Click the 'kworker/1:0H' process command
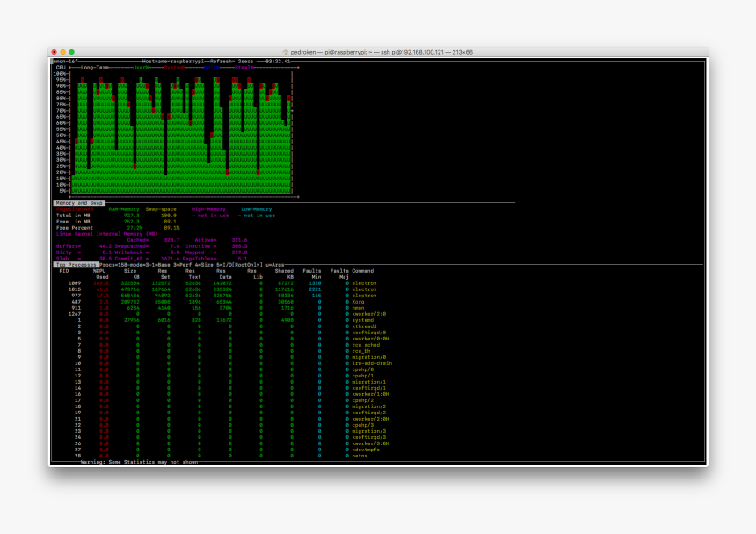 point(370,394)
